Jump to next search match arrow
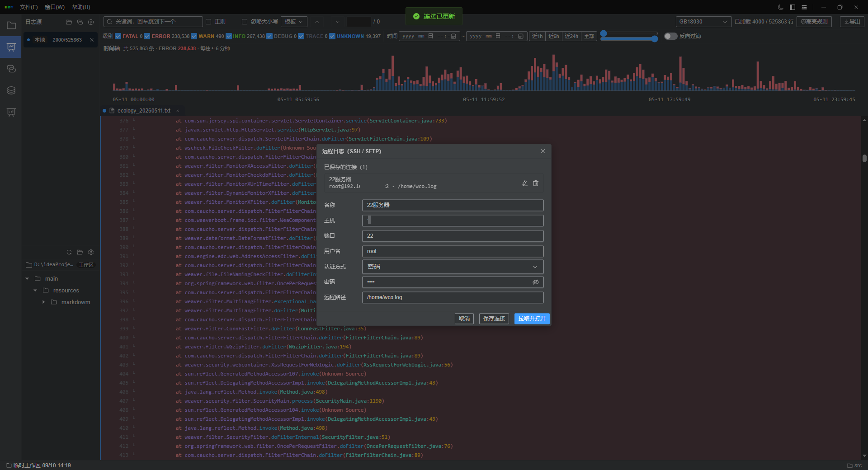The width and height of the screenshot is (868, 470). 338,22
